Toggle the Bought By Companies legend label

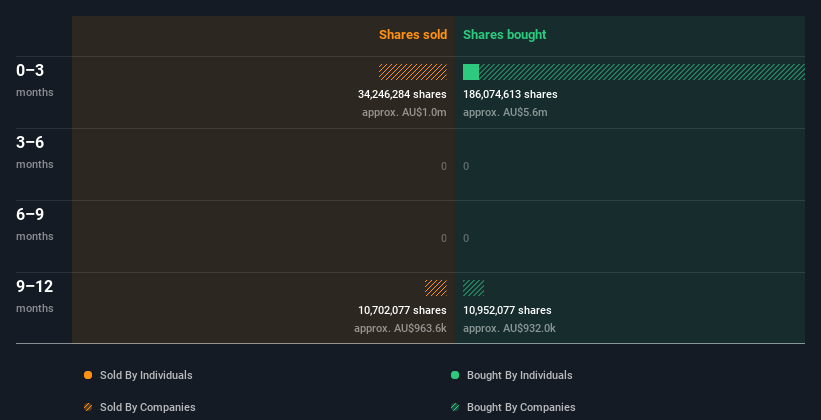point(521,407)
